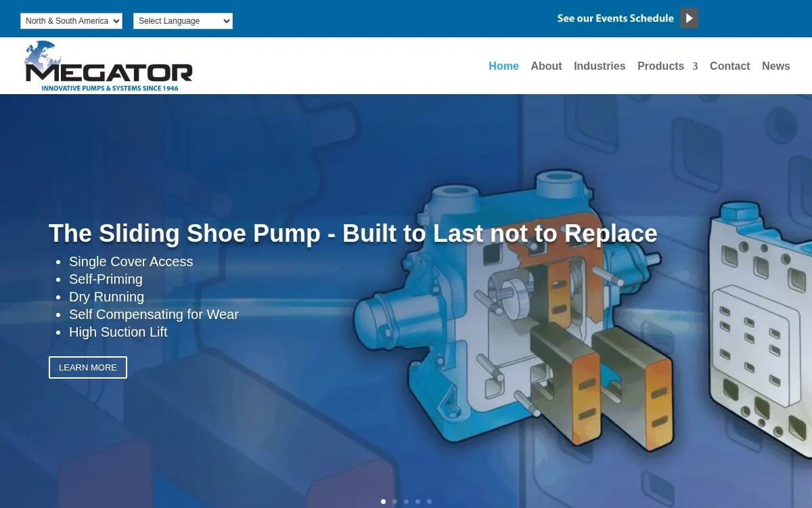Select the first slide indicator dot
Screen dimensions: 812x508
pyautogui.click(x=383, y=502)
